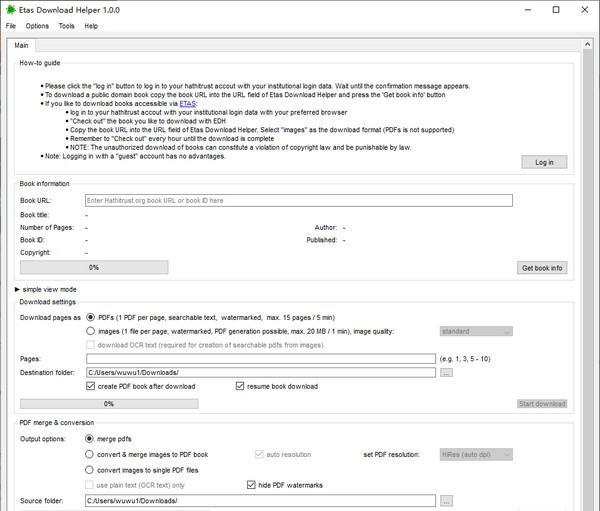Select the merge pdfs radio option
The image size is (600, 511).
[x=89, y=439]
